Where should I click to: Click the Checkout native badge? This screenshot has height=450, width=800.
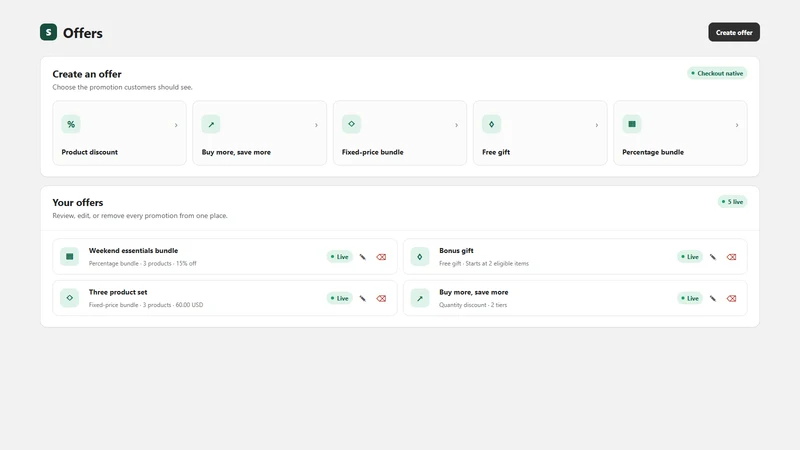click(717, 73)
